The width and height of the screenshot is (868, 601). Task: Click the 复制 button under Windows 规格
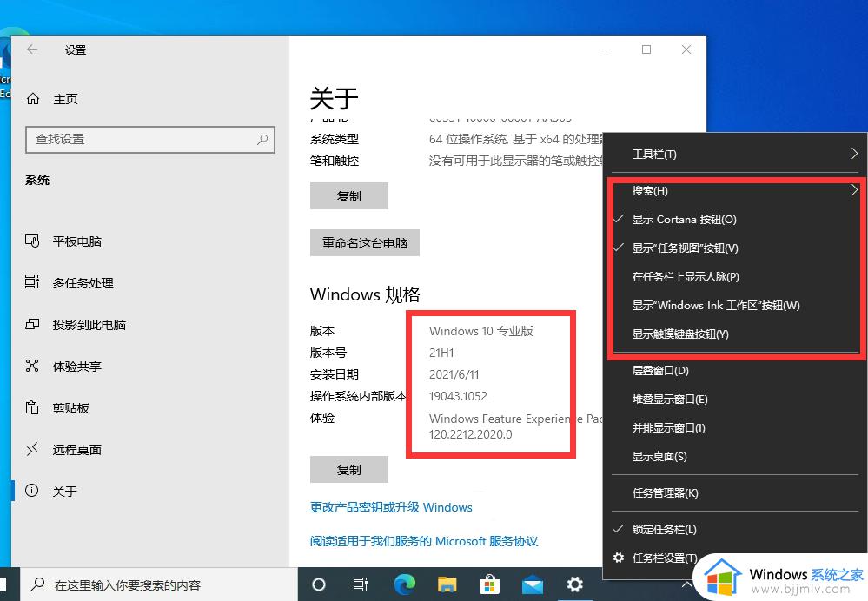point(348,469)
